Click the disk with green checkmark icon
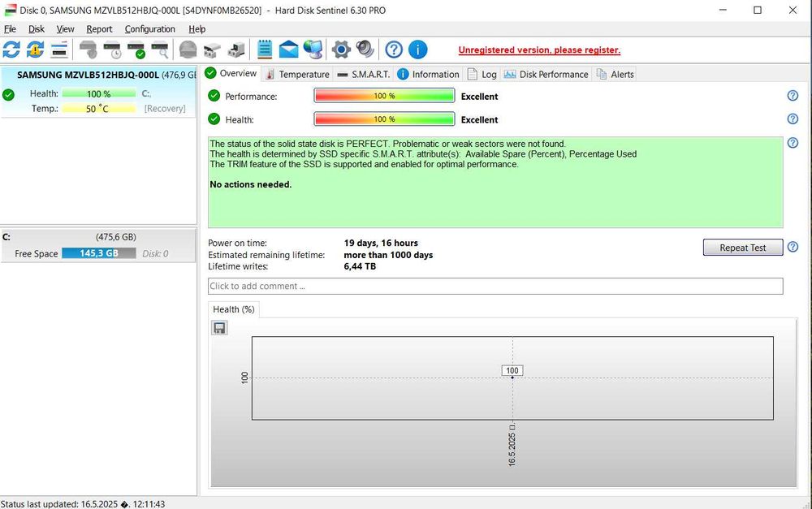812x509 pixels. tap(136, 50)
